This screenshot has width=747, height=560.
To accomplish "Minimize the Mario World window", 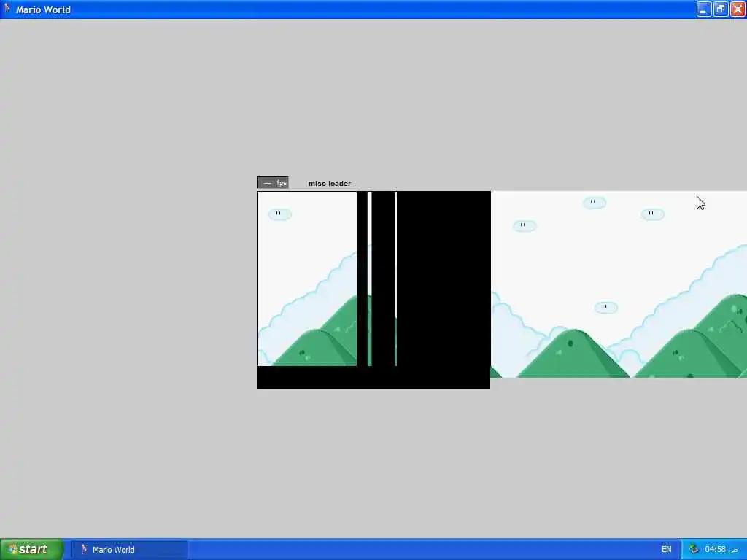I will 704,9.
